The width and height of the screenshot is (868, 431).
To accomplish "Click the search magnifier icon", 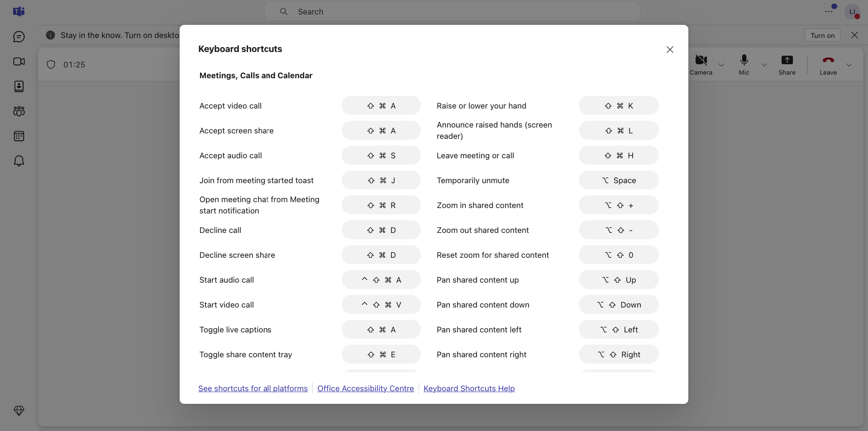I will (x=284, y=12).
